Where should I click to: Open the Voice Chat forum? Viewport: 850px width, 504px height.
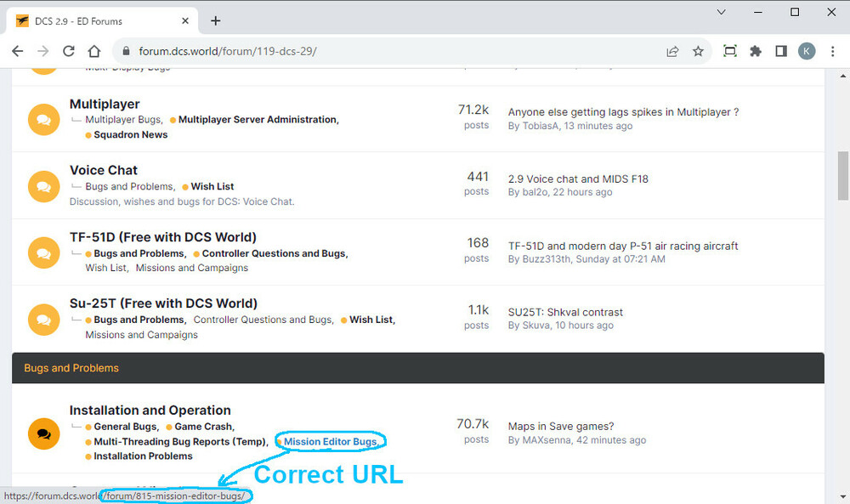(104, 170)
